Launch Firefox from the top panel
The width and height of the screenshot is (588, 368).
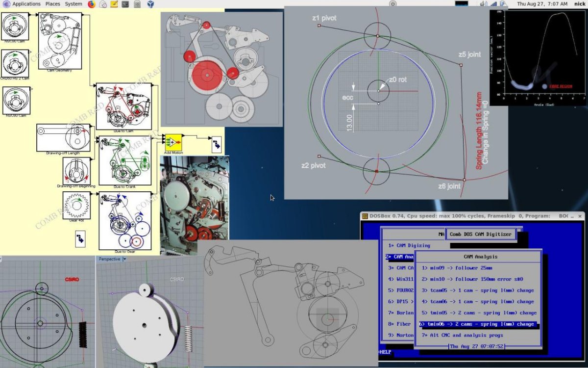pyautogui.click(x=92, y=4)
